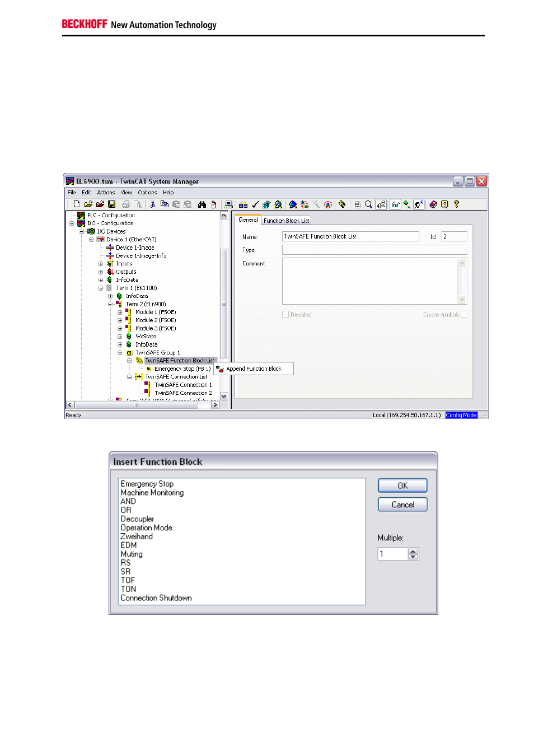Select the Device 1-Image tree item

[135, 248]
